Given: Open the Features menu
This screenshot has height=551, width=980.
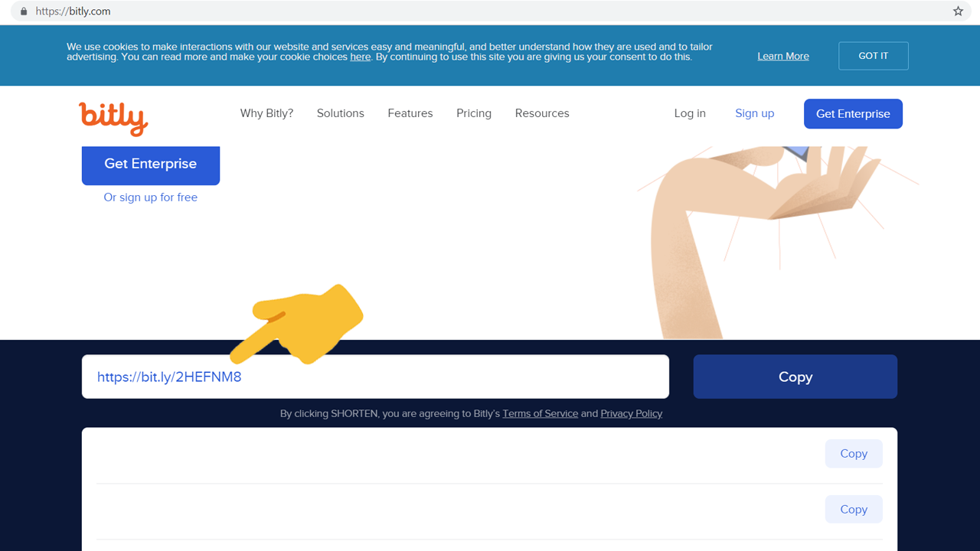Looking at the screenshot, I should (410, 113).
